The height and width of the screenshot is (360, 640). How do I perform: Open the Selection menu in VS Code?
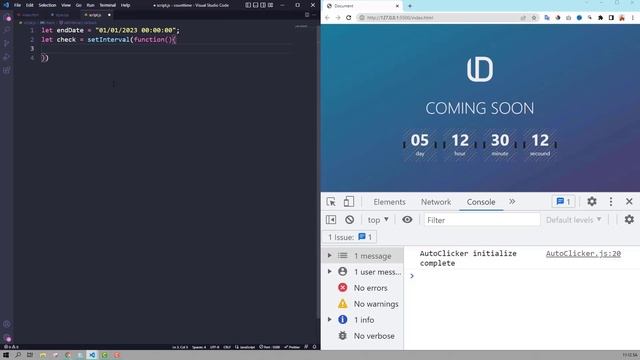point(47,5)
